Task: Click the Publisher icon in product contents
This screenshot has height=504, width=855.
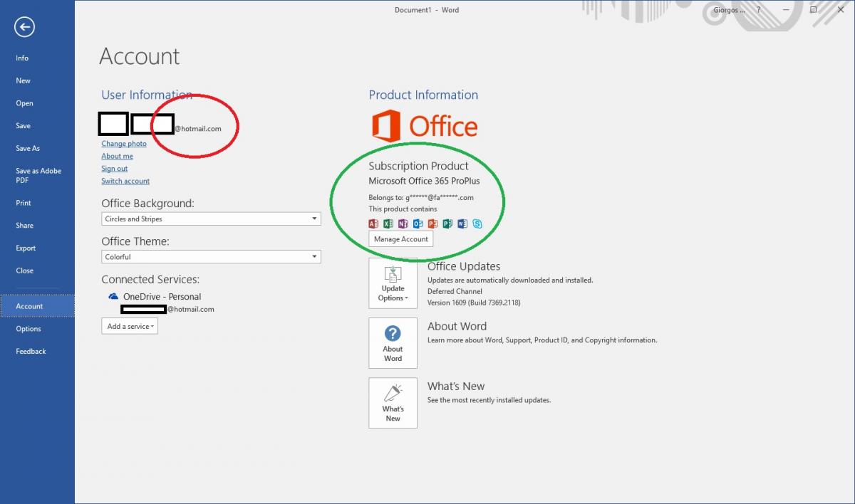Action: (447, 224)
